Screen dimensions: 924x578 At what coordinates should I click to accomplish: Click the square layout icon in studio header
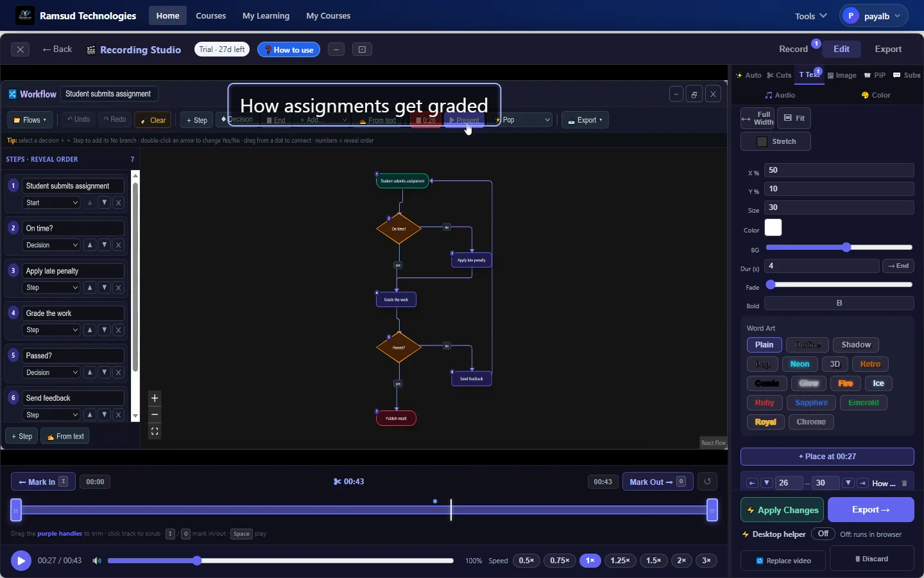(363, 49)
